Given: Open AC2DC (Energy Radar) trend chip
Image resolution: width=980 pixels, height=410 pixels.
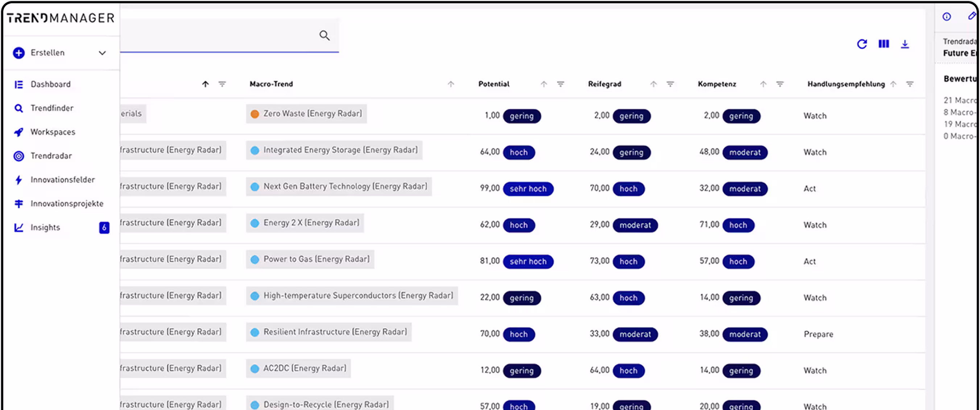Looking at the screenshot, I should (x=298, y=369).
